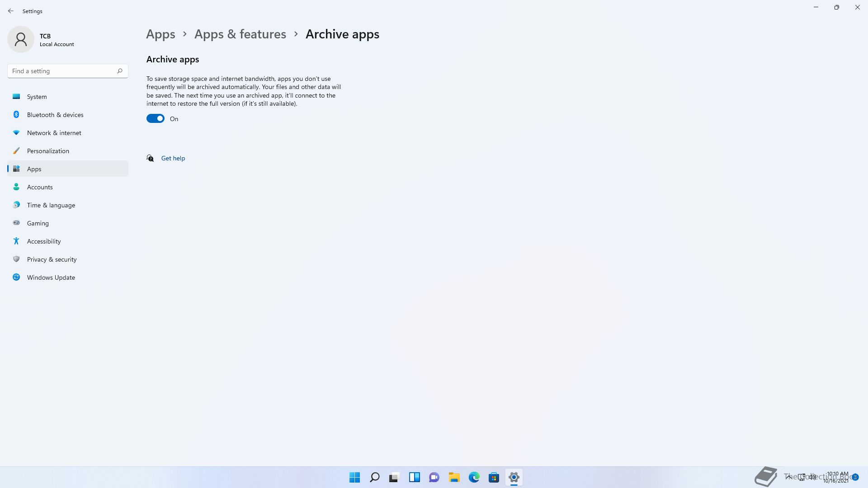This screenshot has width=868, height=488.
Task: Select Time & language category
Action: point(51,205)
